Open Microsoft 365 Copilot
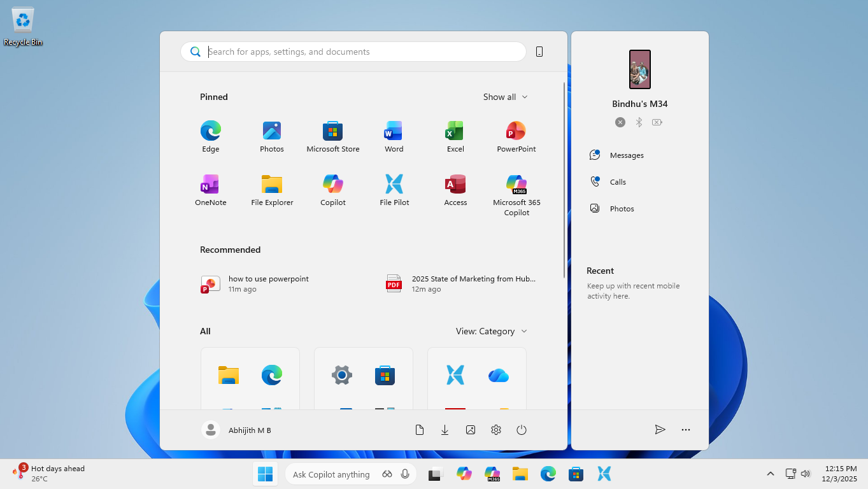868x489 pixels. 516,189
